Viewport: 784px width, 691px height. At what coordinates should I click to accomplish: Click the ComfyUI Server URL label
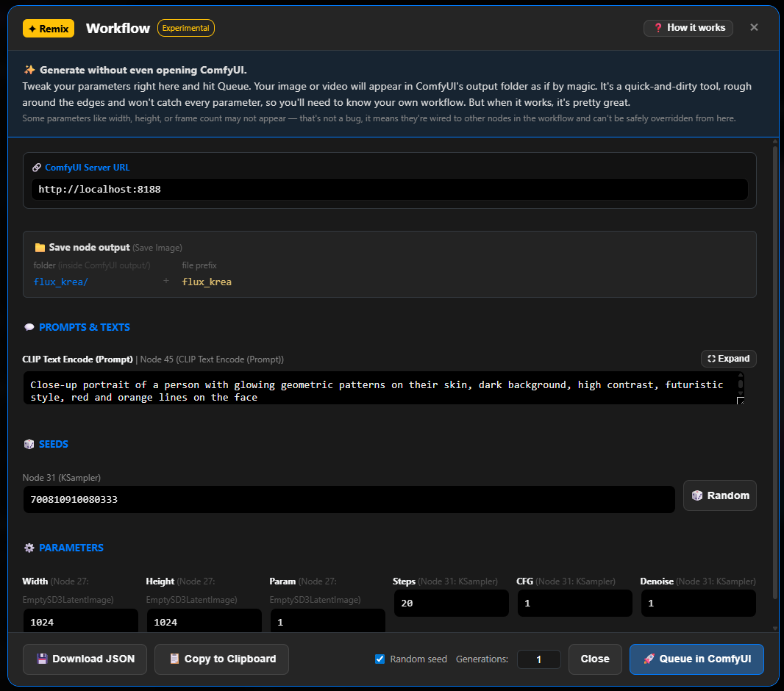pyautogui.click(x=87, y=168)
